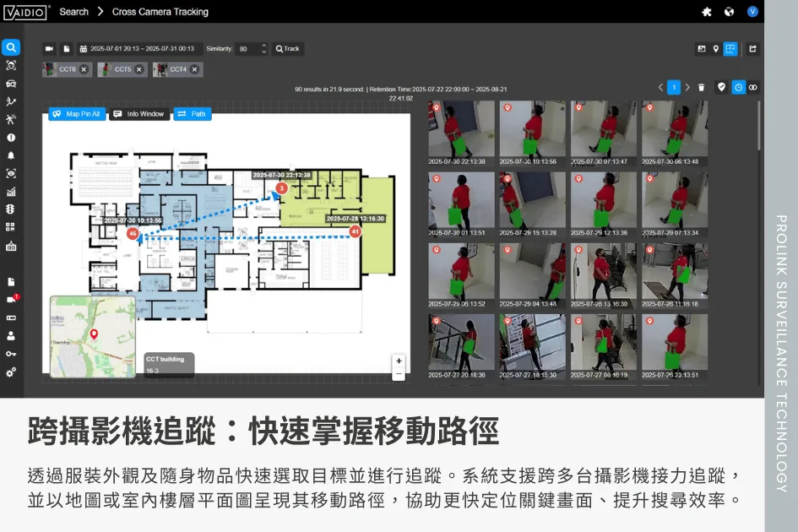Toggle the Path display button
This screenshot has width=798, height=532.
point(193,114)
